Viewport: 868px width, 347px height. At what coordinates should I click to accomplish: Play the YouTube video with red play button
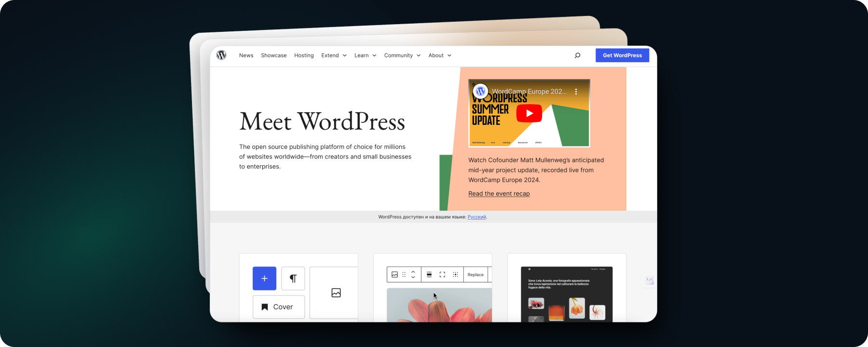coord(529,113)
